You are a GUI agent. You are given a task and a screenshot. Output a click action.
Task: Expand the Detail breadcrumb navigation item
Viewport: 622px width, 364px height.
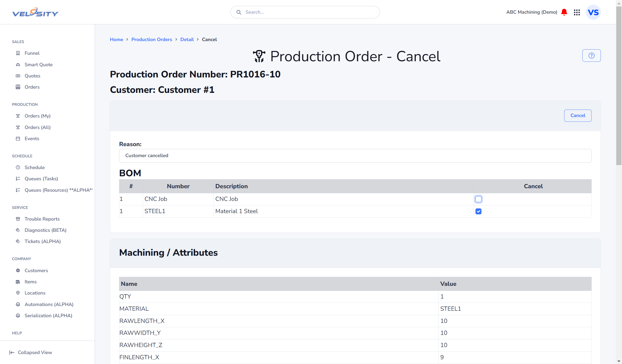tap(187, 39)
